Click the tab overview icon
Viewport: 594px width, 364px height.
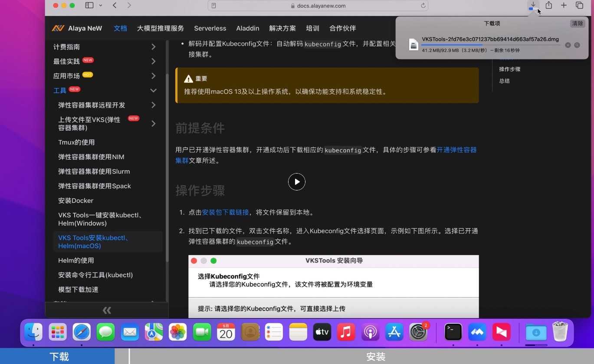click(x=579, y=5)
